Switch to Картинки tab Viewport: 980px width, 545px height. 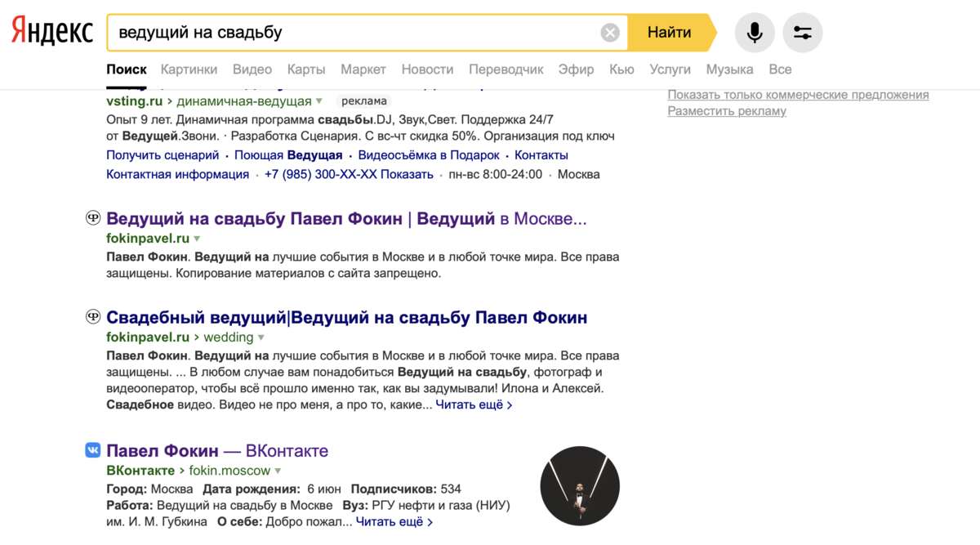[189, 69]
